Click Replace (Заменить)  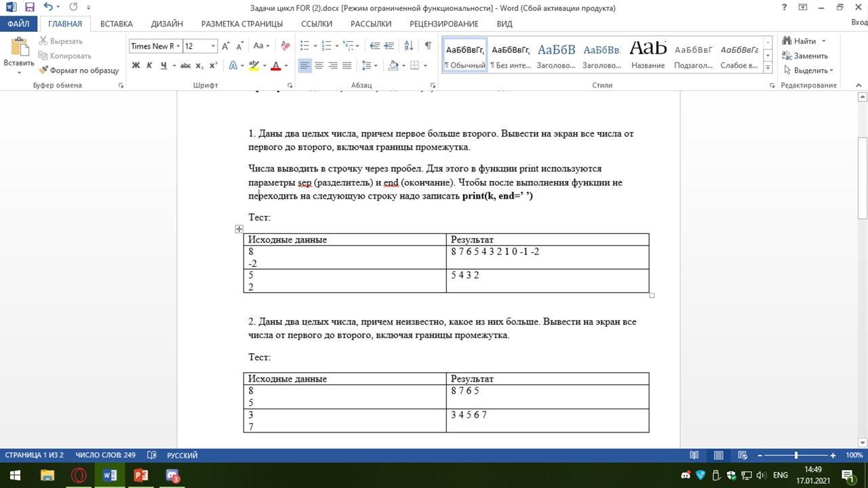805,56
